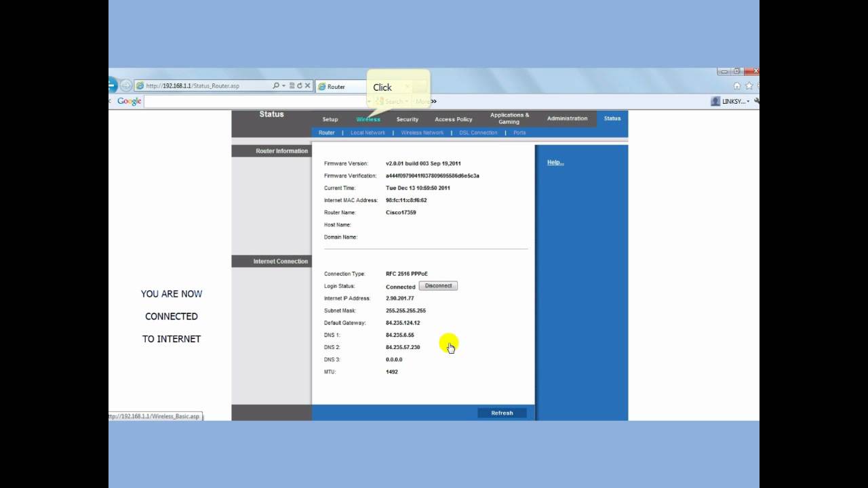The height and width of the screenshot is (488, 868).
Task: Stop loading with the address bar X icon
Action: click(x=307, y=86)
